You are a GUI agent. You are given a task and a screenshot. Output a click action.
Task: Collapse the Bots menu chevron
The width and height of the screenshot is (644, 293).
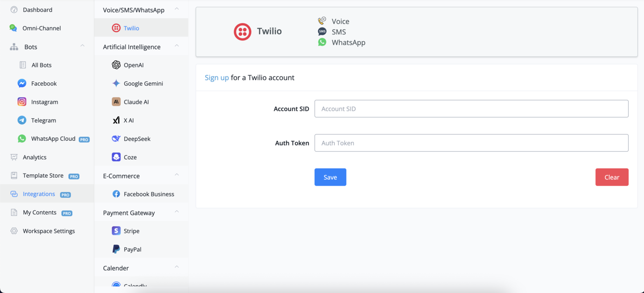pyautogui.click(x=82, y=46)
